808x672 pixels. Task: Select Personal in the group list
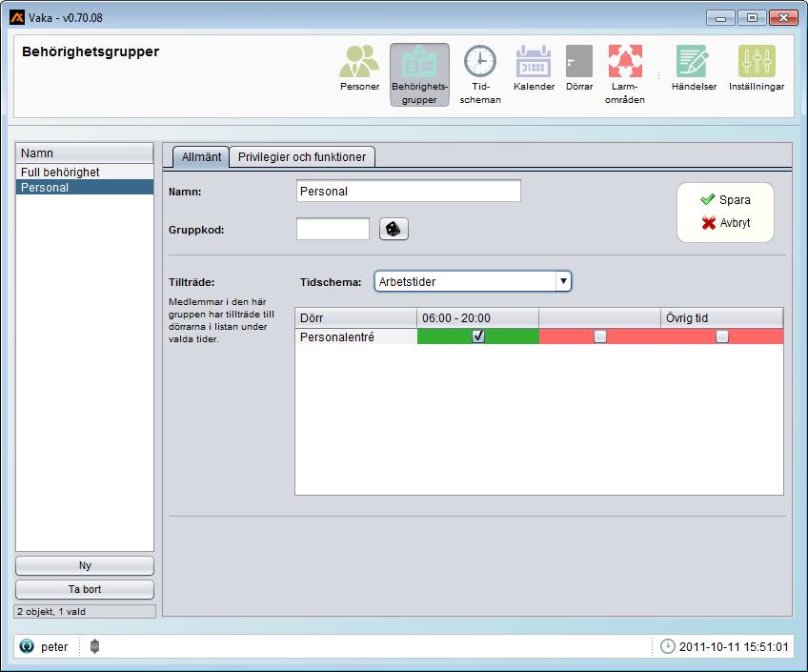tap(85, 188)
